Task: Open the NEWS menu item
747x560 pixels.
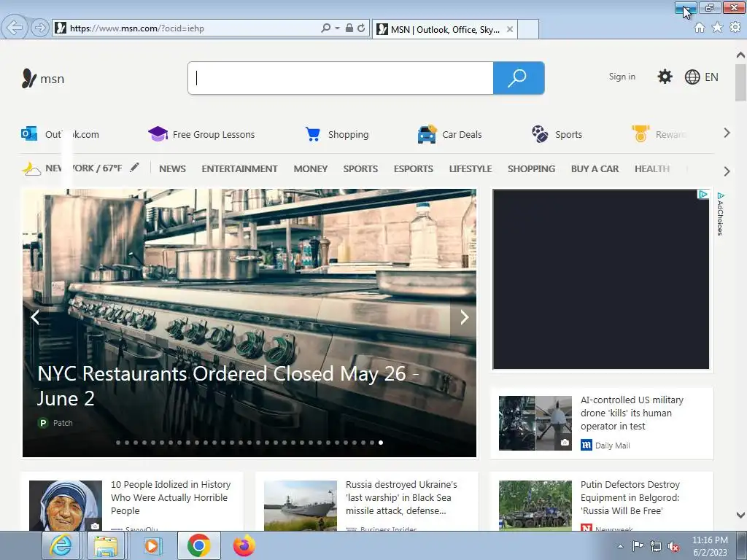Action: pyautogui.click(x=172, y=168)
